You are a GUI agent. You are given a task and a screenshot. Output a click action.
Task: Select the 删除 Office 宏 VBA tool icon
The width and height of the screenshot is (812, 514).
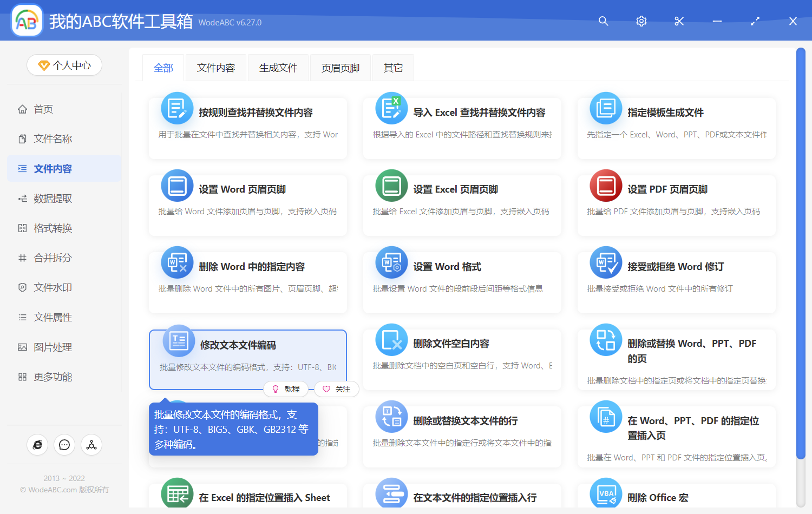click(x=606, y=493)
